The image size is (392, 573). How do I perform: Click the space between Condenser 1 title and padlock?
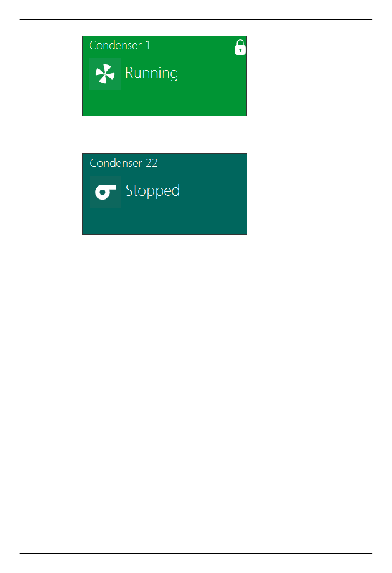pyautogui.click(x=193, y=45)
